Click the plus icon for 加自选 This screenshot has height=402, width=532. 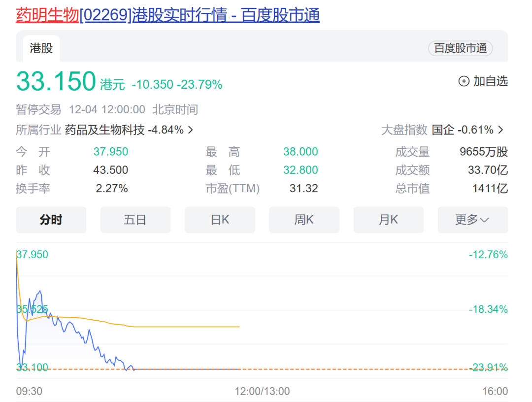tap(464, 81)
